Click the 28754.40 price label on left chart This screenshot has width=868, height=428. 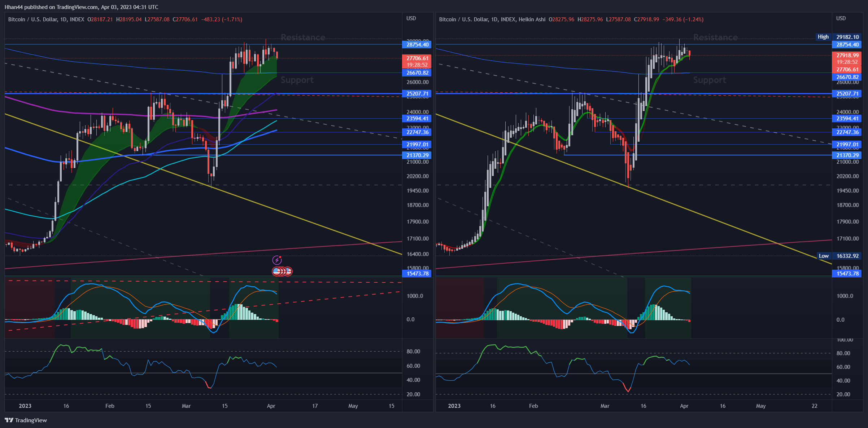click(417, 45)
